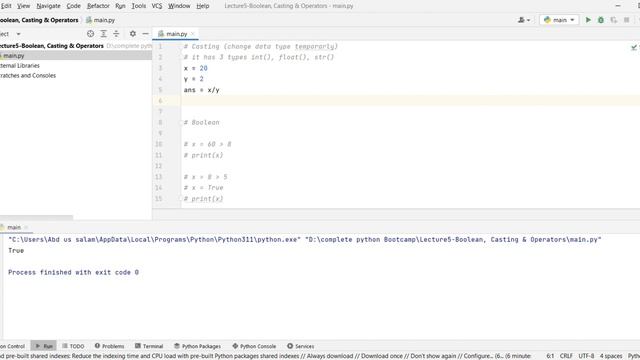Open the Services tool window
Viewport: 640px width, 360px height.
coord(300,346)
